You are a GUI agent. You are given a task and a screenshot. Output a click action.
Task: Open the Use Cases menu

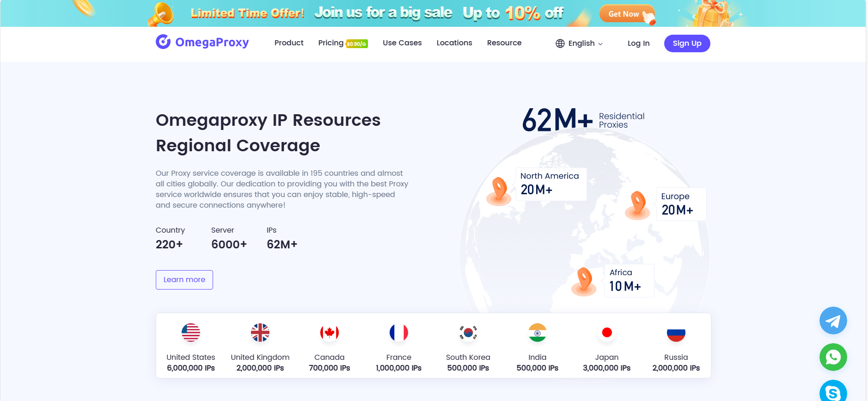pyautogui.click(x=402, y=43)
